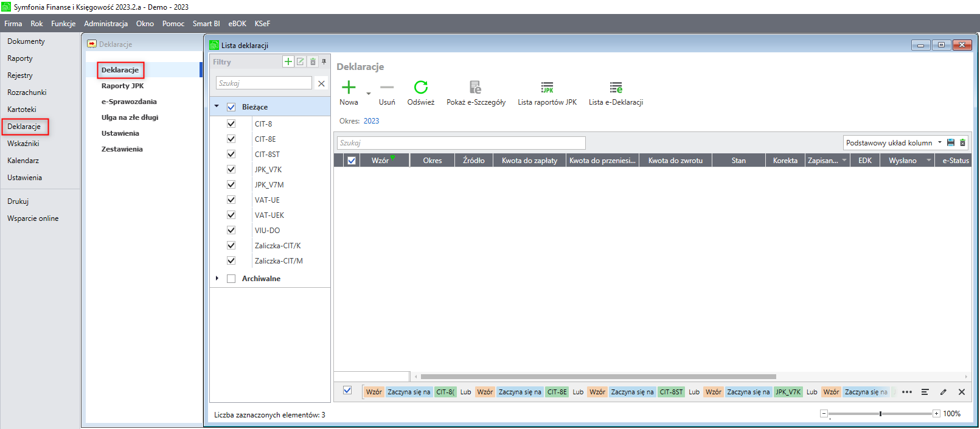The height and width of the screenshot is (429, 980).
Task: Expand the Archiwalne filter group
Action: (217, 278)
